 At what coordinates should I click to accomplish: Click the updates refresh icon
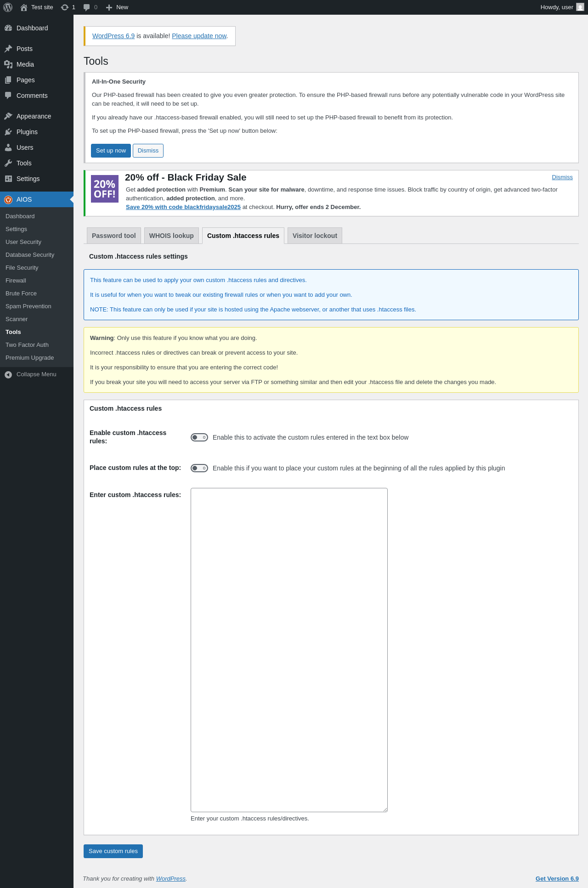tap(65, 7)
